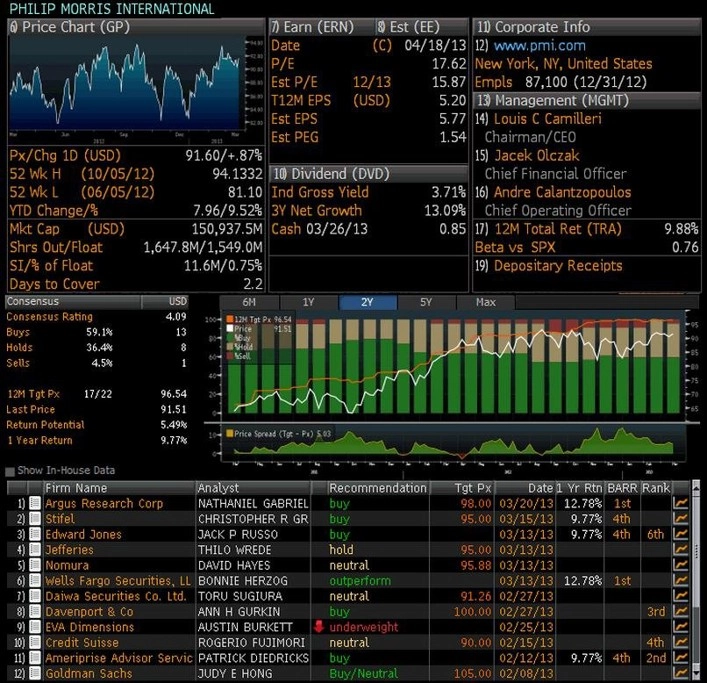
Task: Select Credit Suisse firm name
Action: click(x=82, y=642)
